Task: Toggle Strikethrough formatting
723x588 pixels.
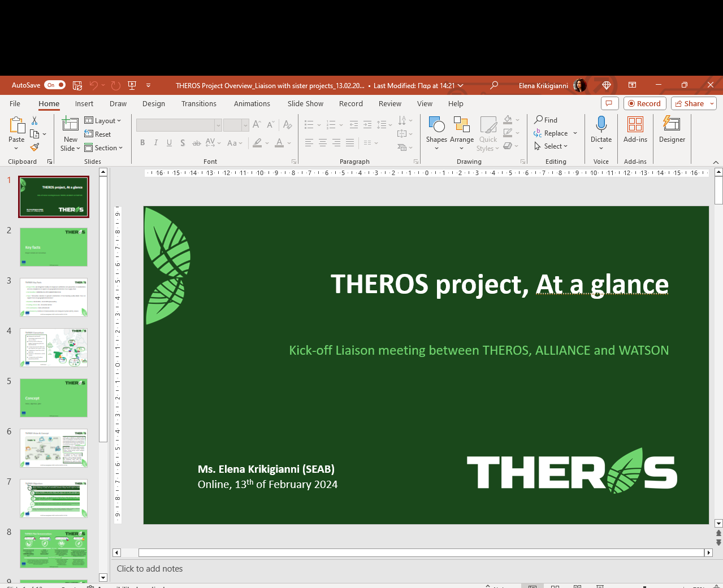Action: click(x=197, y=143)
